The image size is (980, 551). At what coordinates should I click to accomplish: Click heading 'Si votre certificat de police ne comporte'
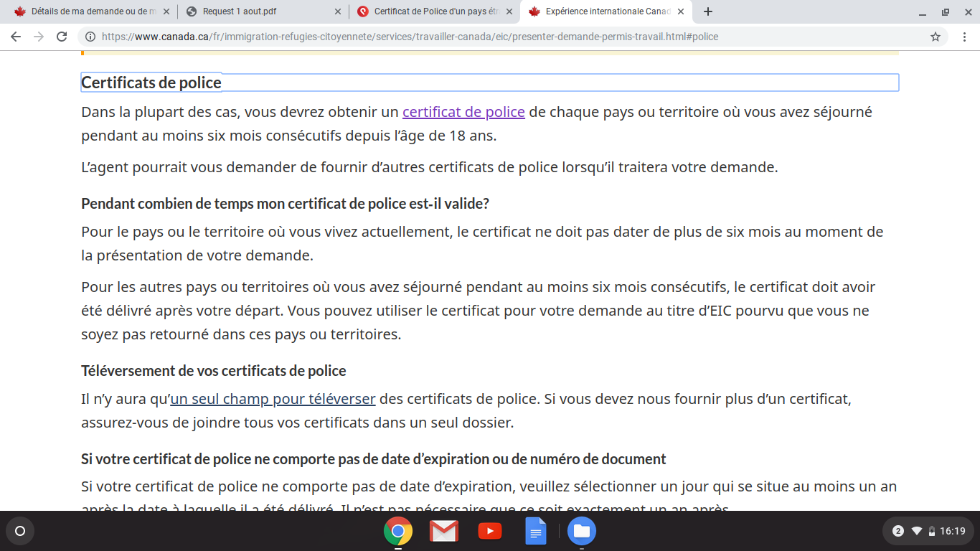[x=374, y=458]
